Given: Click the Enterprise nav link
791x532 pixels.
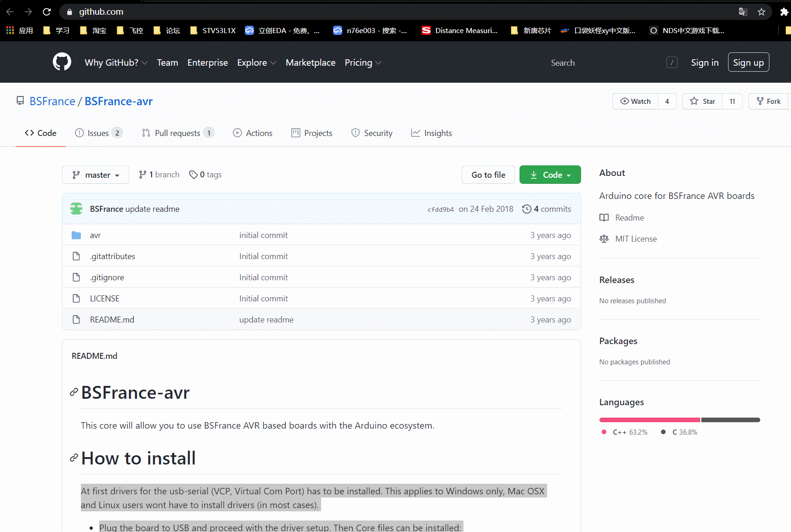Looking at the screenshot, I should click(208, 62).
